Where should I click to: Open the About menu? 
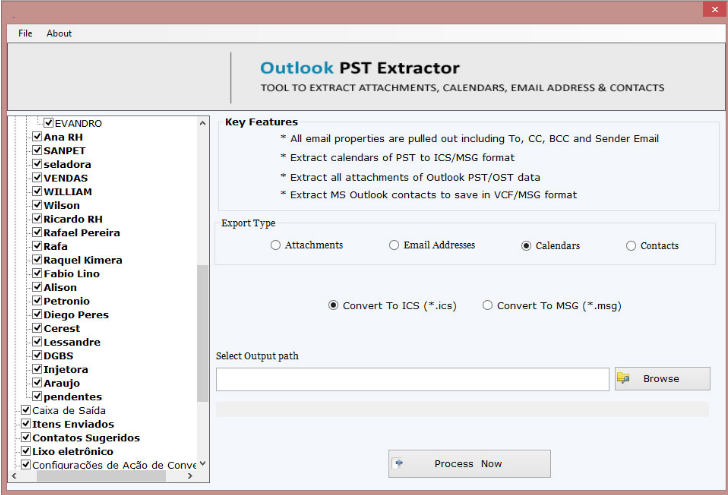(59, 33)
